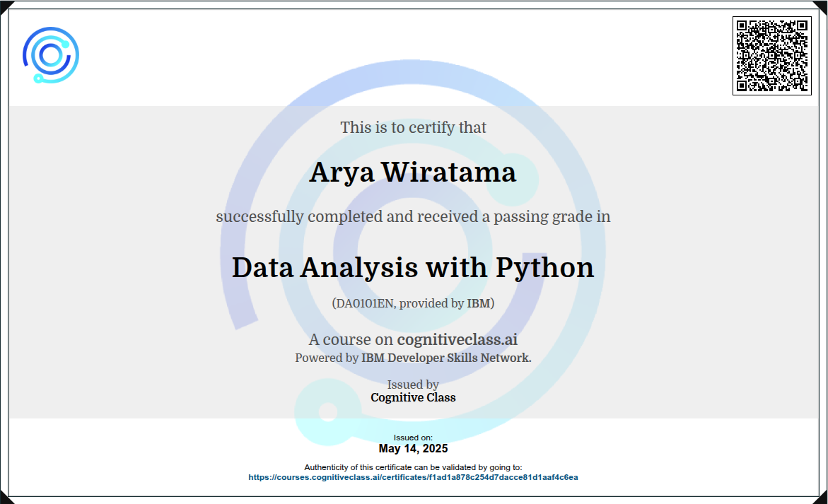Click the certificate validation URL
Screen dimensions: 828x504
coord(413,476)
